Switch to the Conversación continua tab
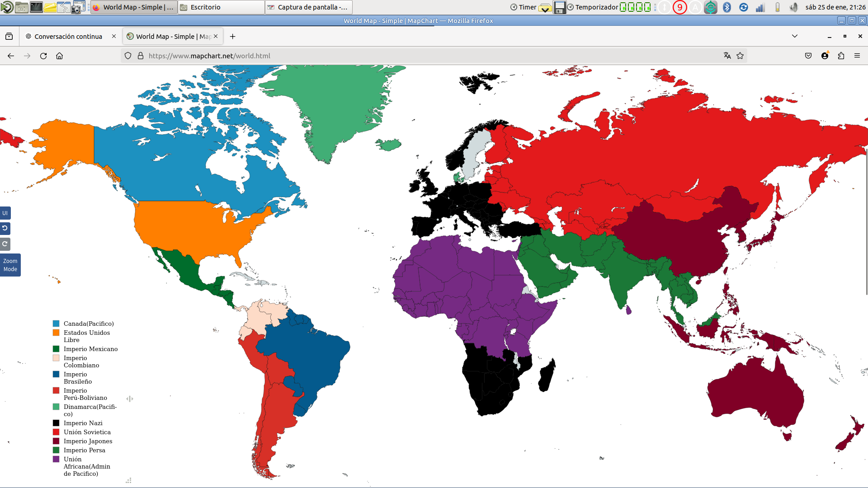Viewport: 868px width, 488px height. coord(68,36)
